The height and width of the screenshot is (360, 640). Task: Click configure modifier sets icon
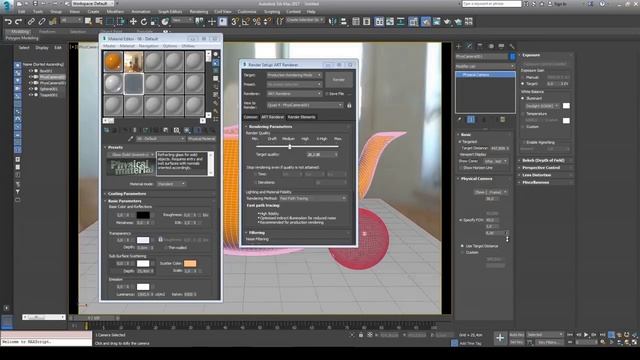click(502, 119)
